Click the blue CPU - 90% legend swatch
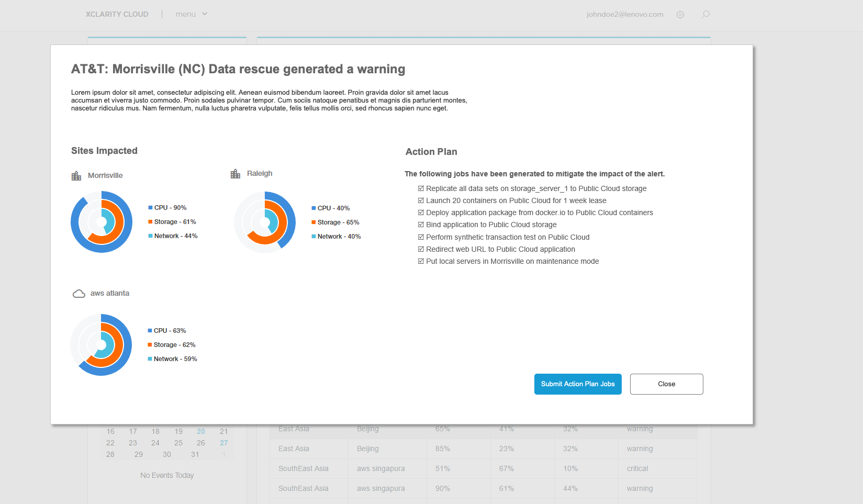Screen dimensions: 863x504 click(150, 208)
